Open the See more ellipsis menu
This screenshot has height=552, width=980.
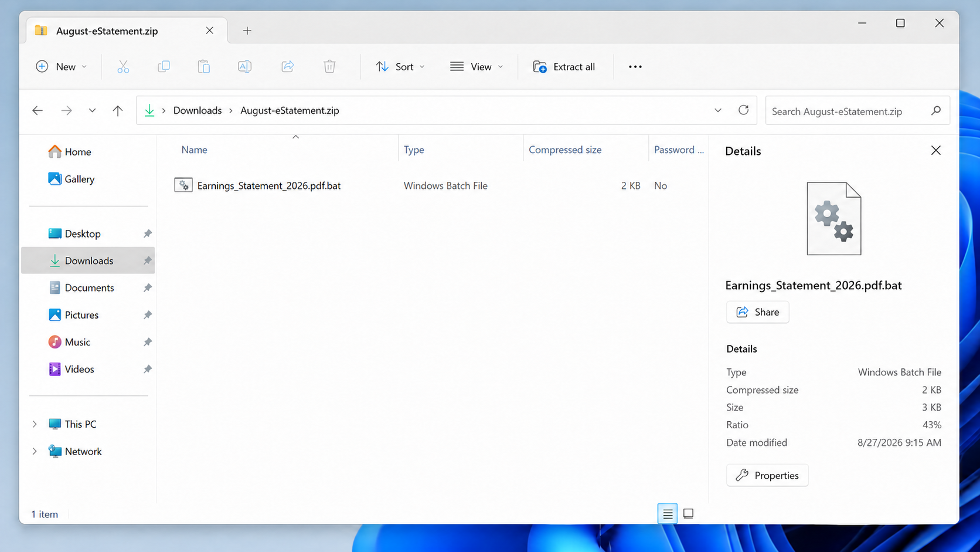pyautogui.click(x=635, y=67)
